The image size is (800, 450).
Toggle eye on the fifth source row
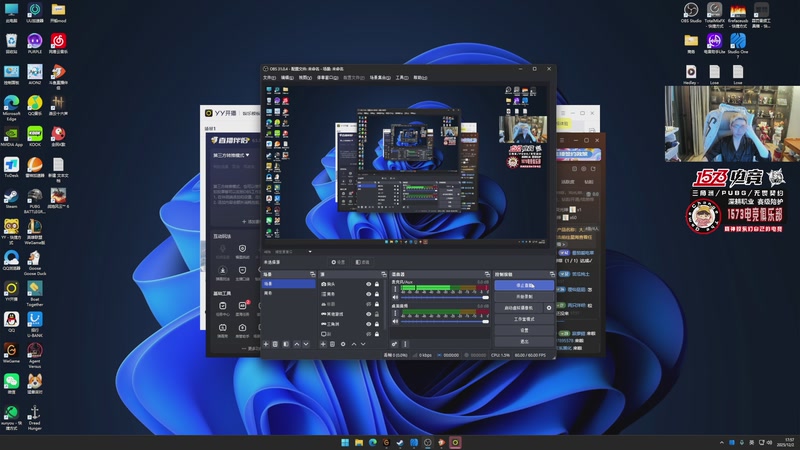[x=368, y=324]
